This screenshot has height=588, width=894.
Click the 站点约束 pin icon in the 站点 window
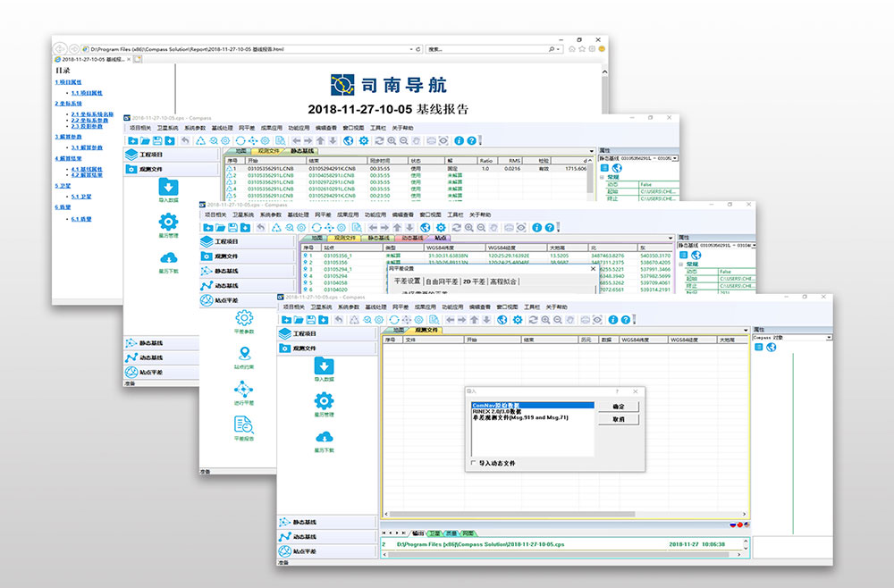244,354
